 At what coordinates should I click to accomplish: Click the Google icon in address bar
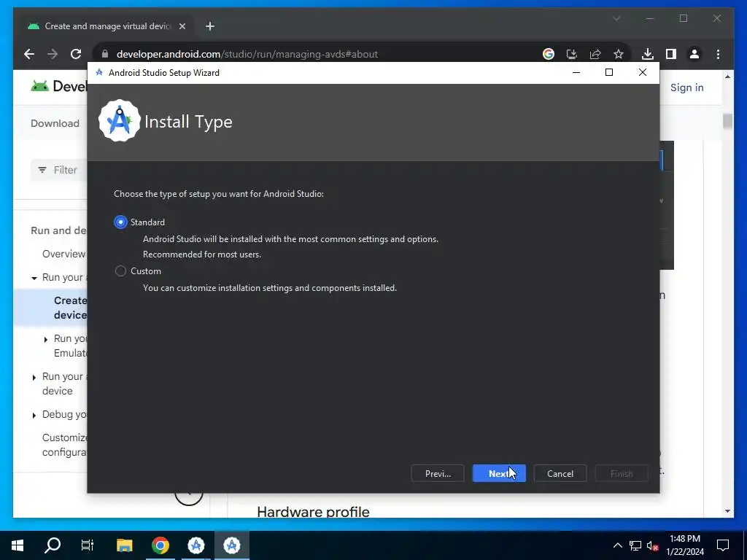(x=549, y=54)
